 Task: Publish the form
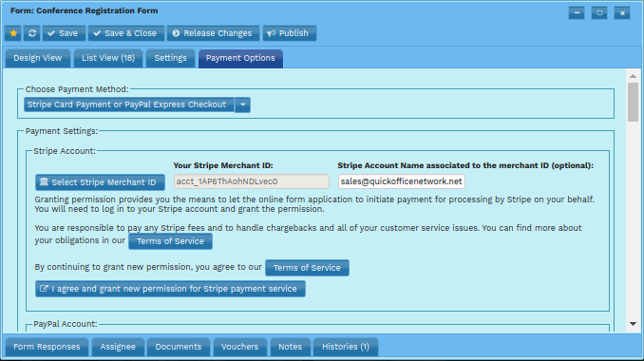pyautogui.click(x=289, y=33)
